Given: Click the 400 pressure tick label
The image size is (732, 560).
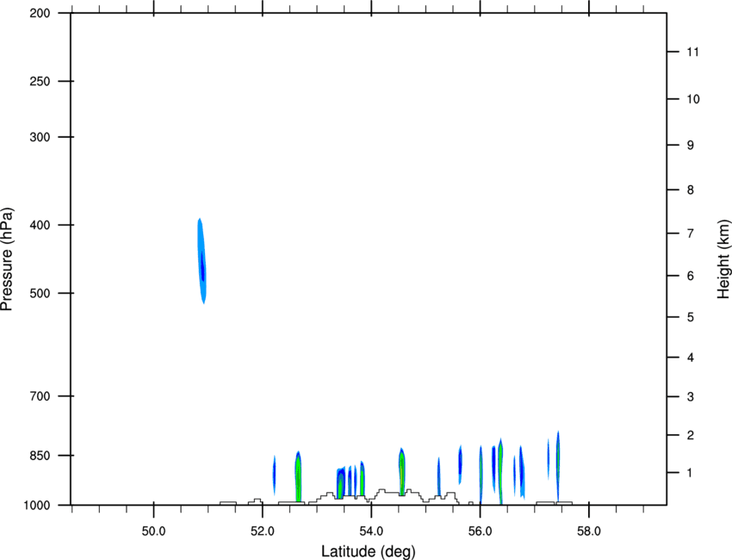Looking at the screenshot, I should pyautogui.click(x=40, y=225).
